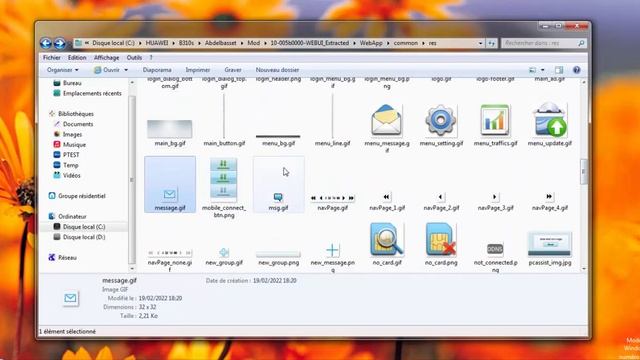Start Diaporama slideshow
The width and height of the screenshot is (640, 360).
[157, 70]
